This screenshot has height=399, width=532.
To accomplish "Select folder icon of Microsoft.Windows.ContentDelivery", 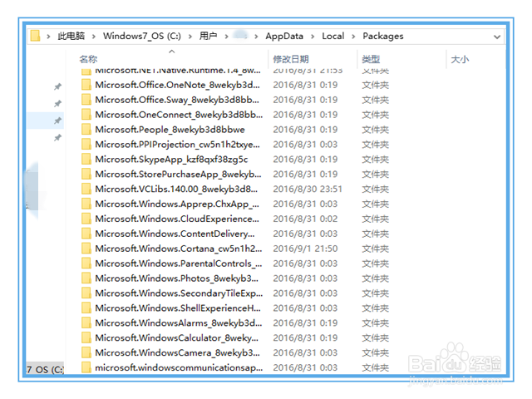I will 86,234.
